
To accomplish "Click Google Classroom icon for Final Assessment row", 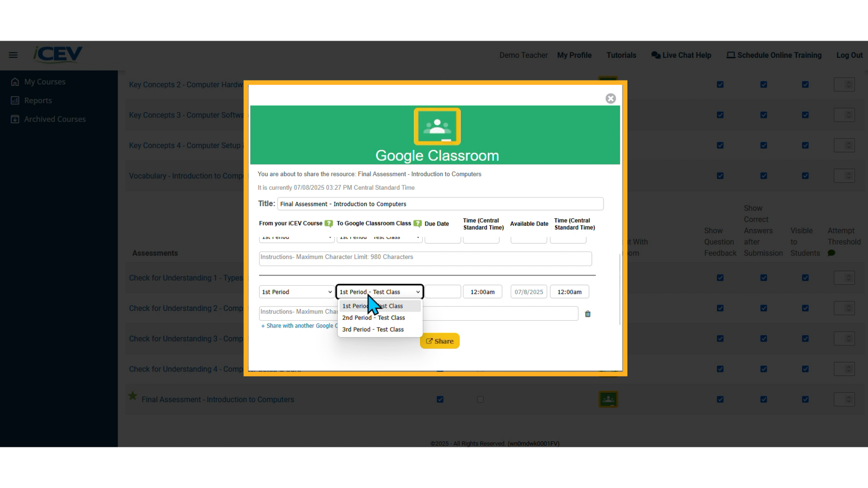I will pos(608,399).
